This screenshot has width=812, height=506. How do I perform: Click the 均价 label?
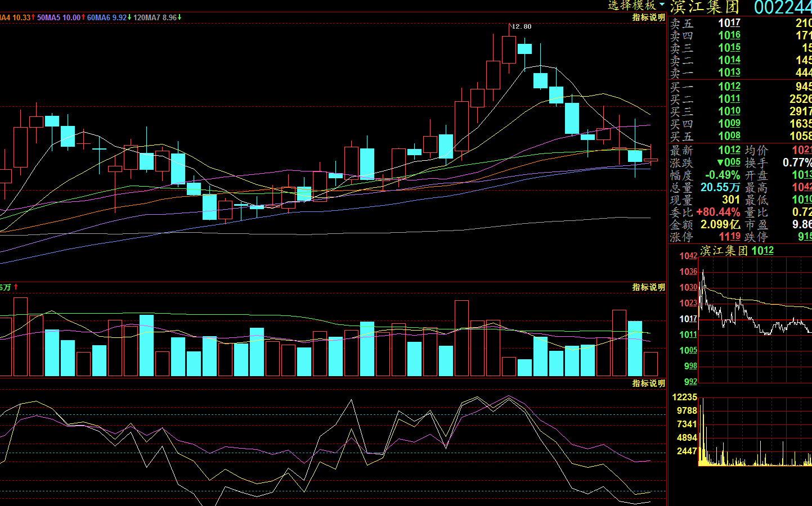point(756,150)
